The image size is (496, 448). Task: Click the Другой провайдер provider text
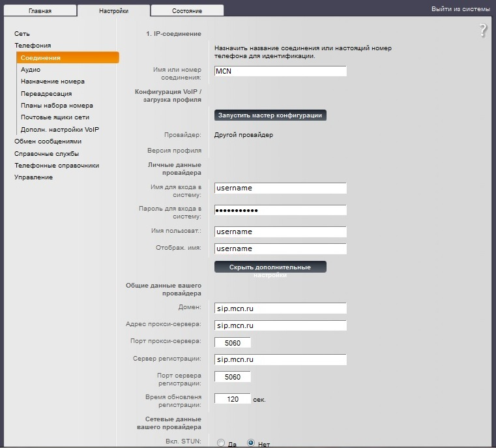244,135
